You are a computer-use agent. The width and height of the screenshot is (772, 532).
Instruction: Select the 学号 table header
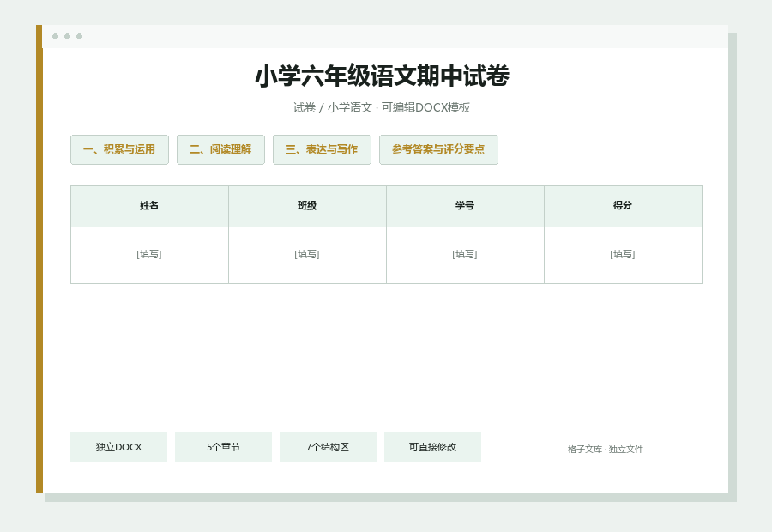pyautogui.click(x=465, y=207)
